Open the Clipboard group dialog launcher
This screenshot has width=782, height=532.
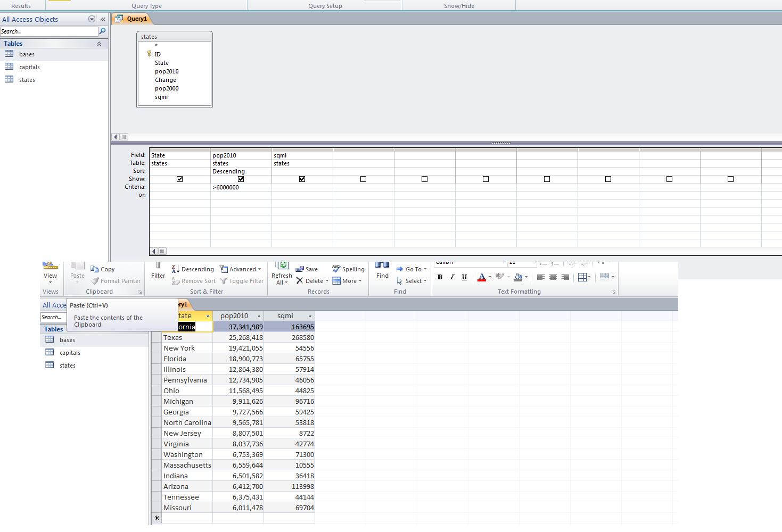(x=140, y=292)
